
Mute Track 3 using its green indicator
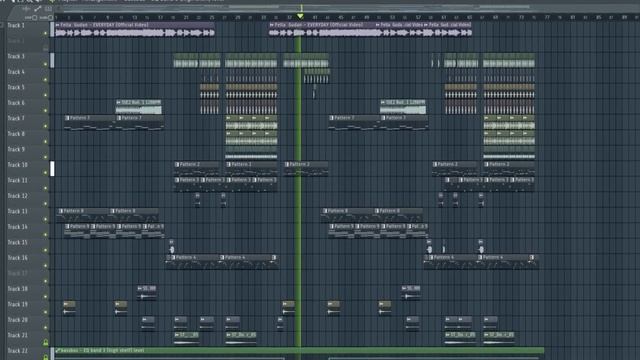[45, 64]
